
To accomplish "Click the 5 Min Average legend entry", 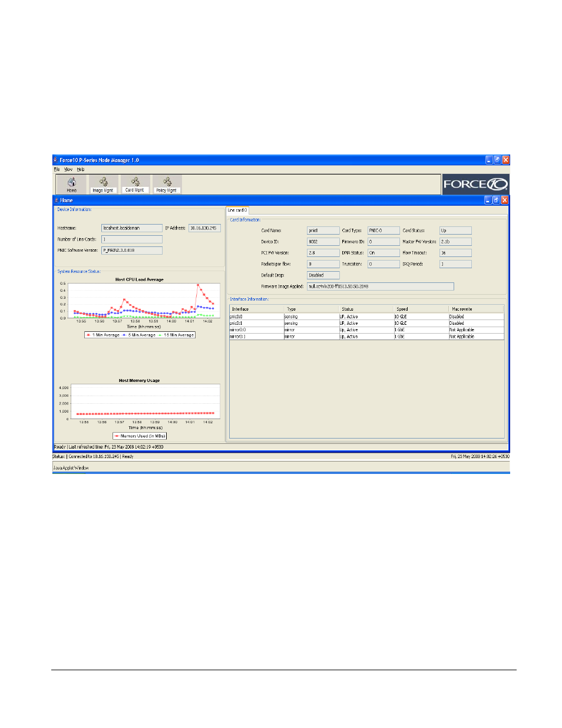I will 139,335.
